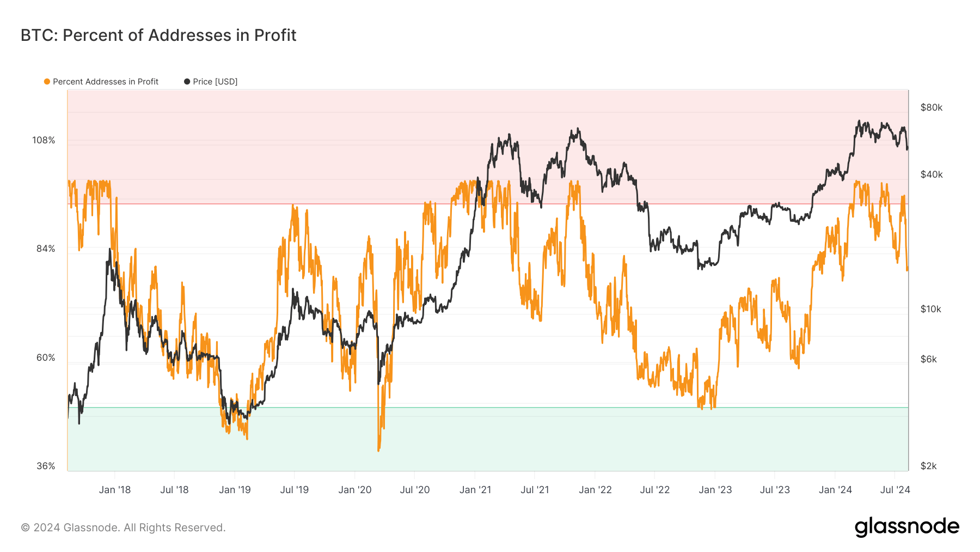Click the 108% left axis label
Image resolution: width=980 pixels, height=552 pixels.
click(x=44, y=141)
